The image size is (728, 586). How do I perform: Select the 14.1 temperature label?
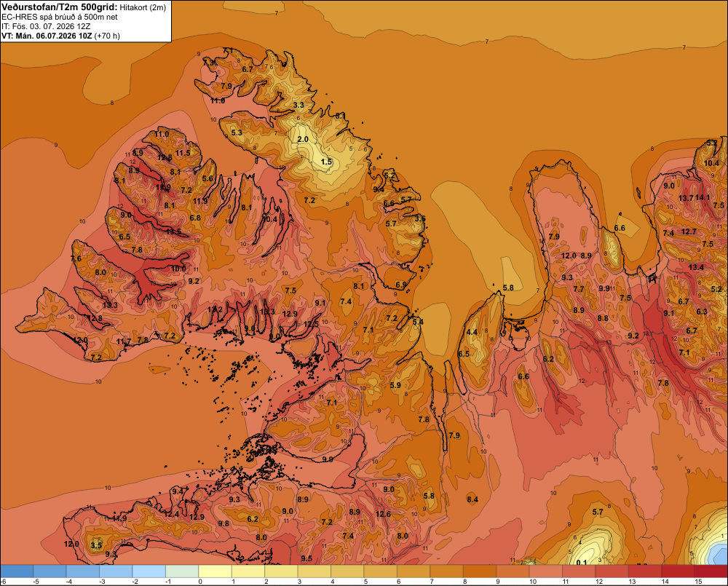(703, 197)
